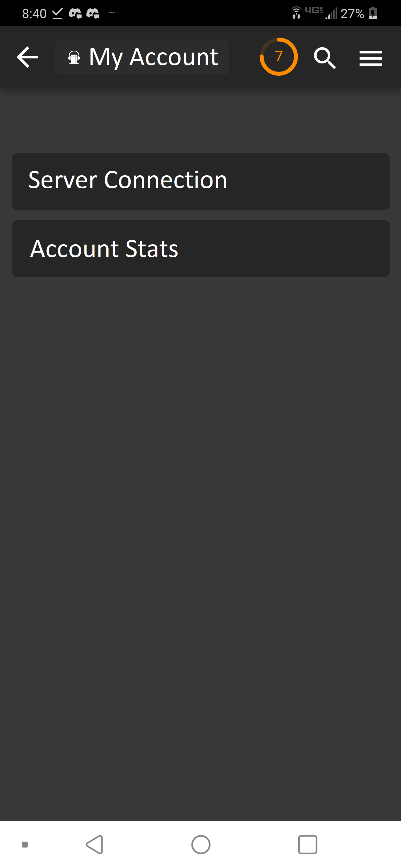This screenshot has width=401, height=868.
Task: Tap the small dot in the navigation bar
Action: click(x=25, y=844)
